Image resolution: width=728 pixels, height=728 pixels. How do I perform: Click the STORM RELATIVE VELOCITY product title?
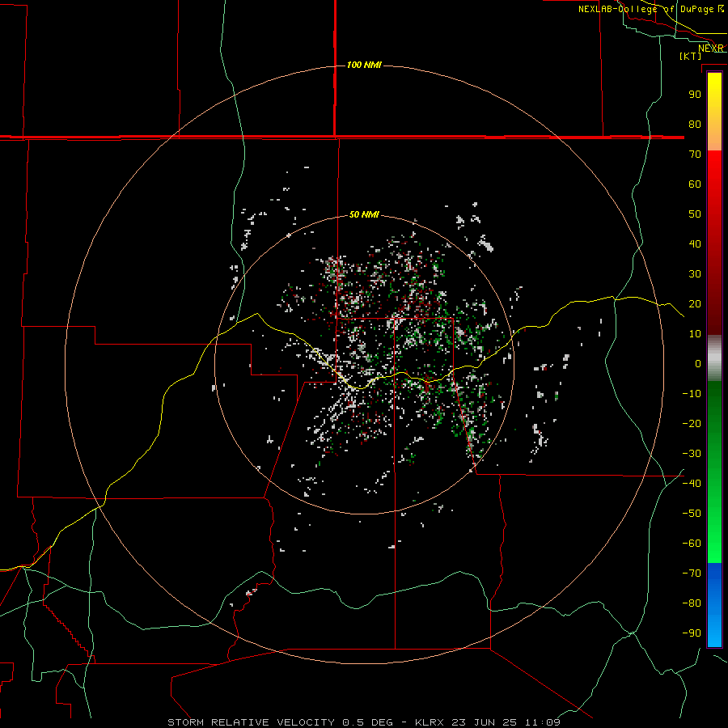tap(251, 722)
